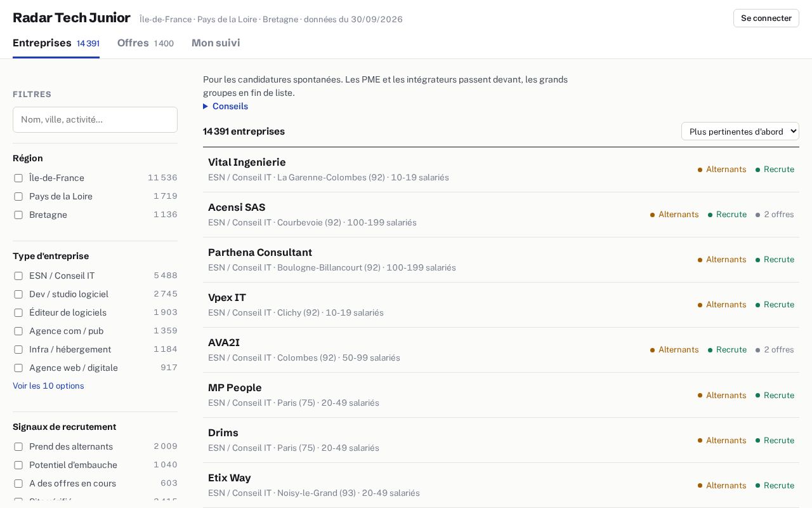The height and width of the screenshot is (508, 812).
Task: Select the Vpex IT company row
Action: click(501, 305)
